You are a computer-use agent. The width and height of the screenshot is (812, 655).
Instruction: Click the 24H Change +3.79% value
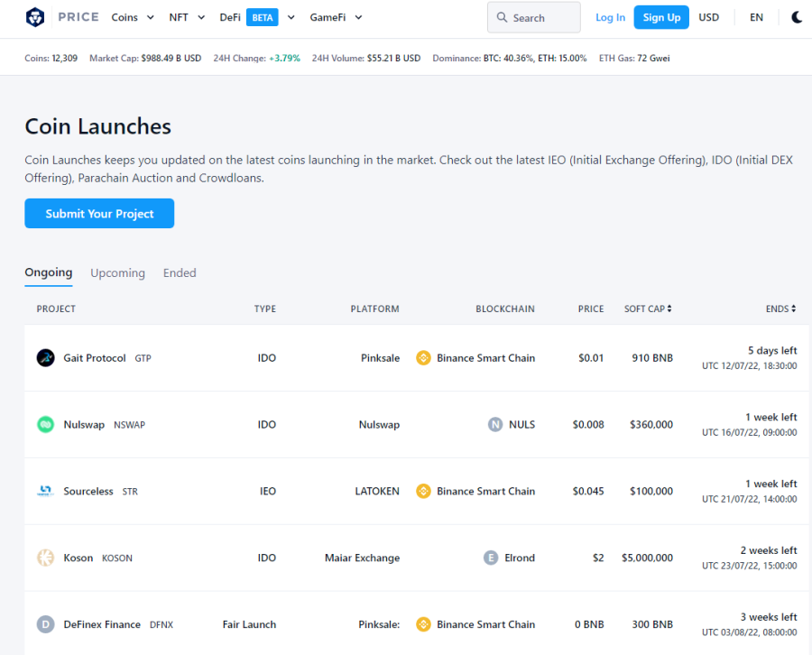click(284, 58)
